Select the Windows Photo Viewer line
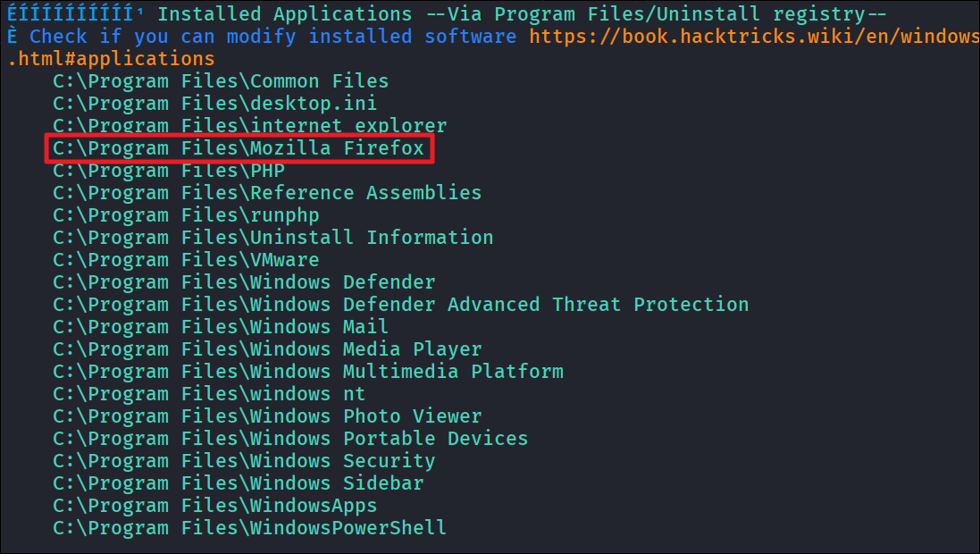This screenshot has height=554, width=980. (x=267, y=415)
